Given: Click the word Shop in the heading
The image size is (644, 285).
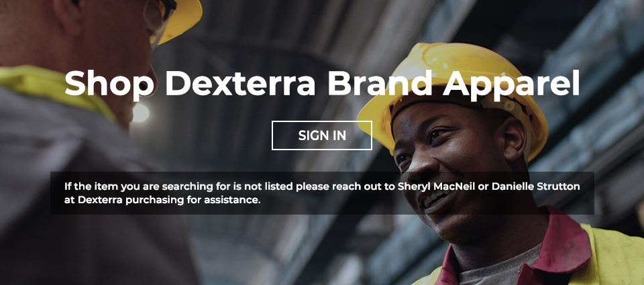Looking at the screenshot, I should point(109,84).
